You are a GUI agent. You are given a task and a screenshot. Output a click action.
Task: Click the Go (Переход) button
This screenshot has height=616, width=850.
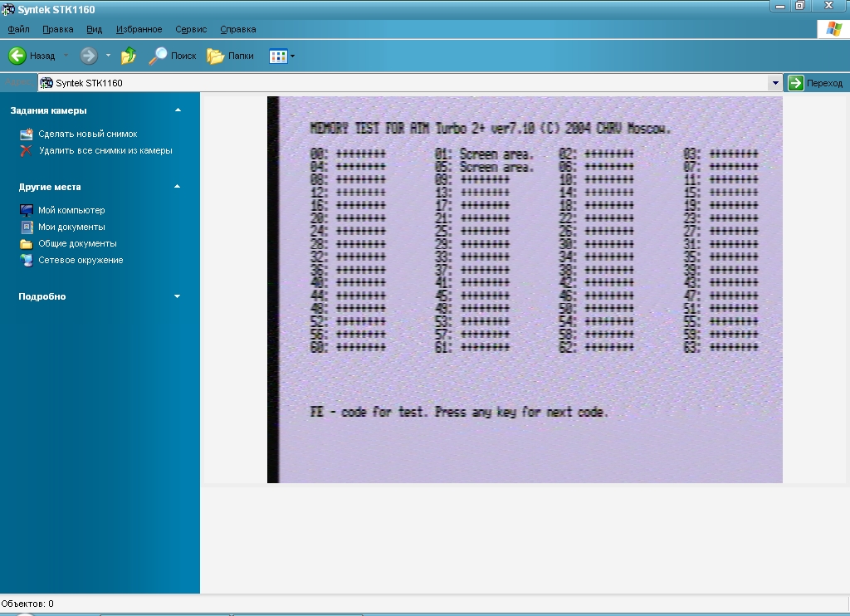click(x=817, y=83)
